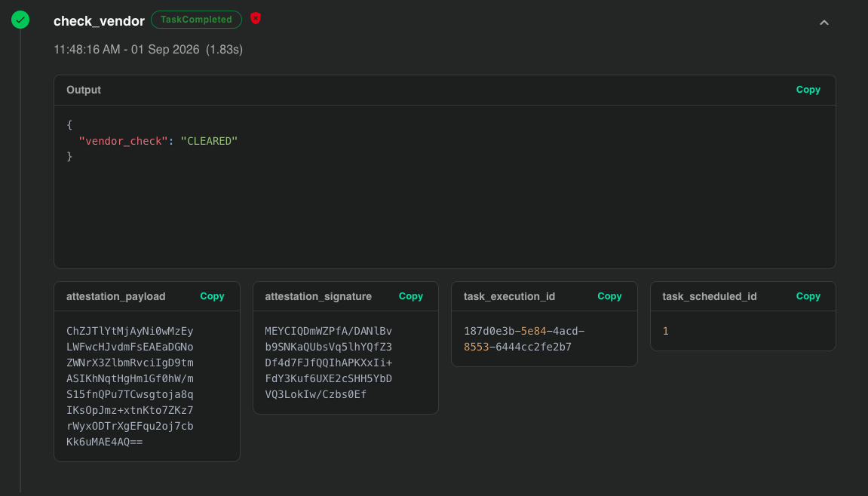Image resolution: width=868 pixels, height=496 pixels.
Task: Click the duration text (1.83s)
Action: point(224,49)
